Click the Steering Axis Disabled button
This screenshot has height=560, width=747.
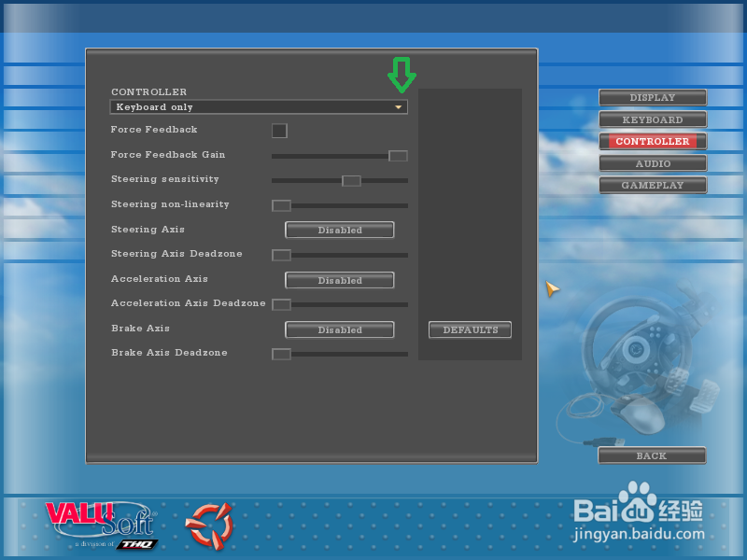[x=340, y=230]
